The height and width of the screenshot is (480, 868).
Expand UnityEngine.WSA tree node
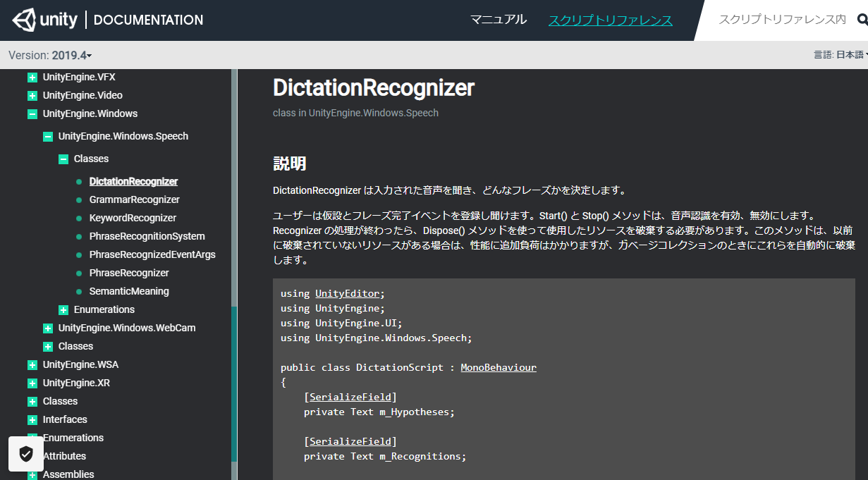[x=32, y=365]
